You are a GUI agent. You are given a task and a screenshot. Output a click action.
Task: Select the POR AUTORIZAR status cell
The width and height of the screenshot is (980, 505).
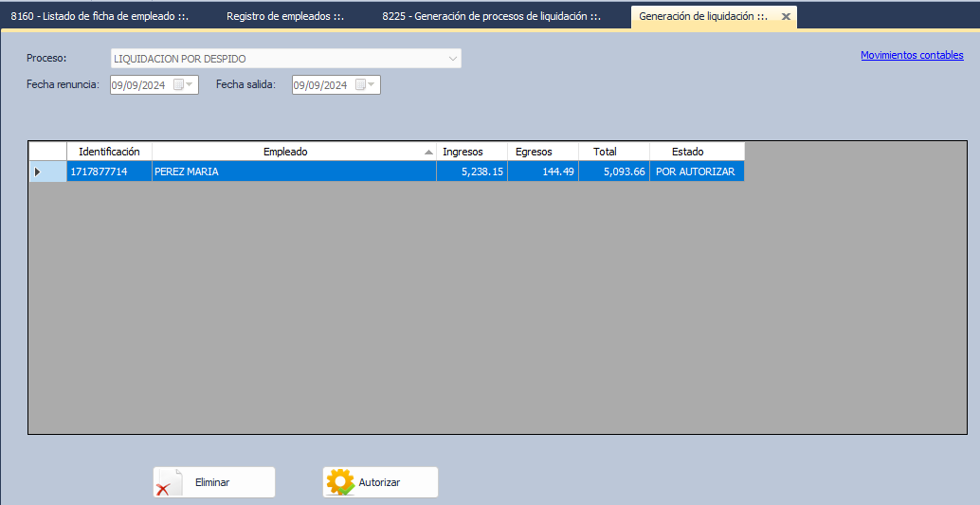pyautogui.click(x=696, y=171)
